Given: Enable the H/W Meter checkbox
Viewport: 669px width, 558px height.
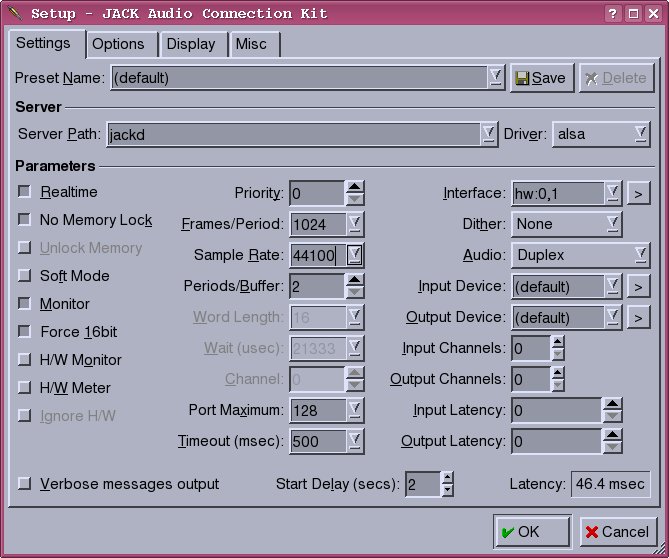Looking at the screenshot, I should pos(24,387).
